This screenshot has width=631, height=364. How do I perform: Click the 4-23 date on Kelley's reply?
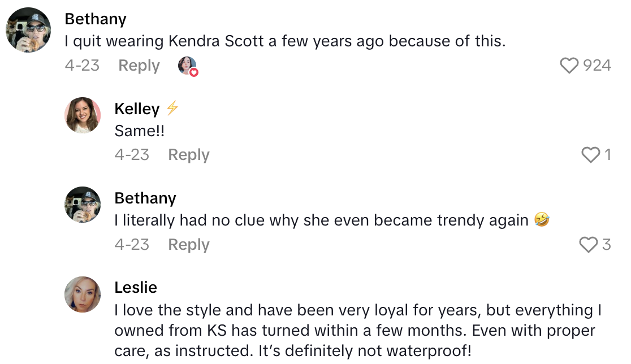pos(132,155)
